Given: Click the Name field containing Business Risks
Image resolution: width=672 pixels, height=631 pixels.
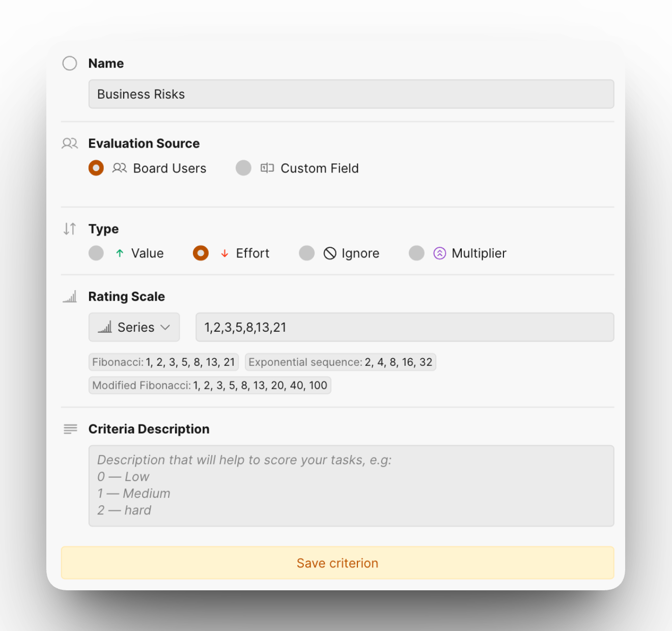Looking at the screenshot, I should [x=351, y=94].
